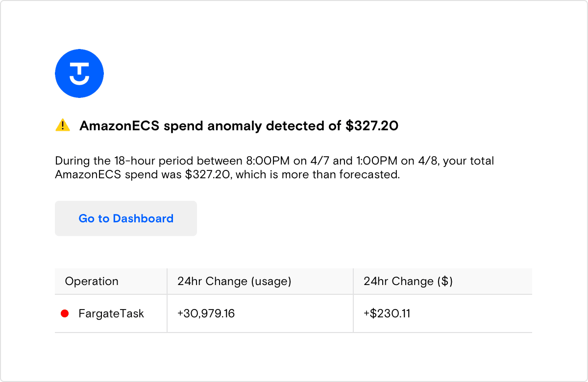Click the word AmazonECS in the bold headline
The width and height of the screenshot is (588, 382).
tap(120, 126)
